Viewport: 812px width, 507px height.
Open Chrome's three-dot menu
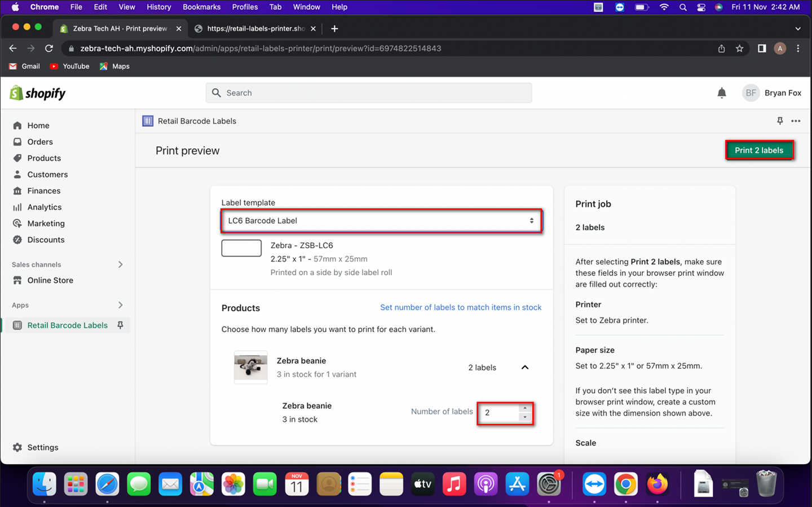click(798, 49)
